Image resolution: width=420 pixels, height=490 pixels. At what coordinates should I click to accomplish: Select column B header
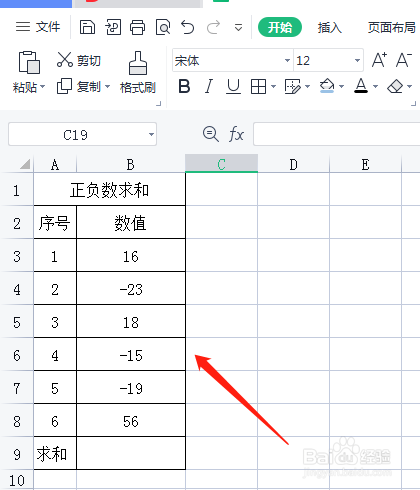131,164
